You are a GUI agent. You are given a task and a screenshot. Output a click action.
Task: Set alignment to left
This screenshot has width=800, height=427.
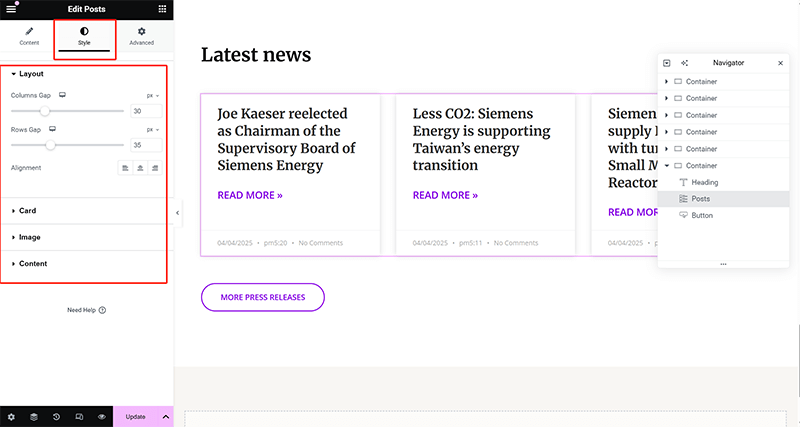[126, 168]
